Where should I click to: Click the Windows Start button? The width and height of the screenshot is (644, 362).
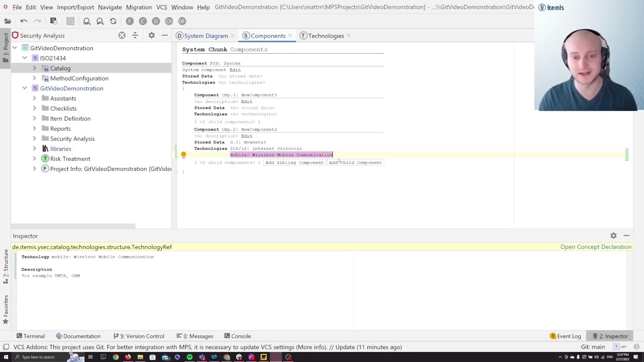point(5,357)
